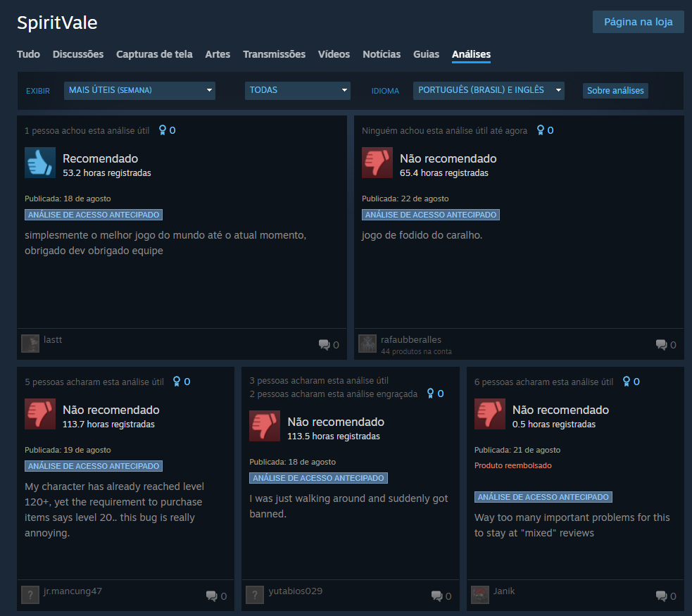
Task: Click Não recomendado heading with 65.4 hours
Action: pos(448,158)
